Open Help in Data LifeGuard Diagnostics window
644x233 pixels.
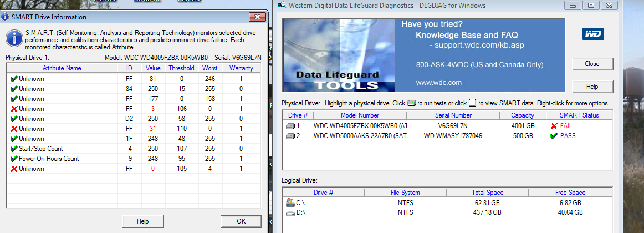[592, 87]
